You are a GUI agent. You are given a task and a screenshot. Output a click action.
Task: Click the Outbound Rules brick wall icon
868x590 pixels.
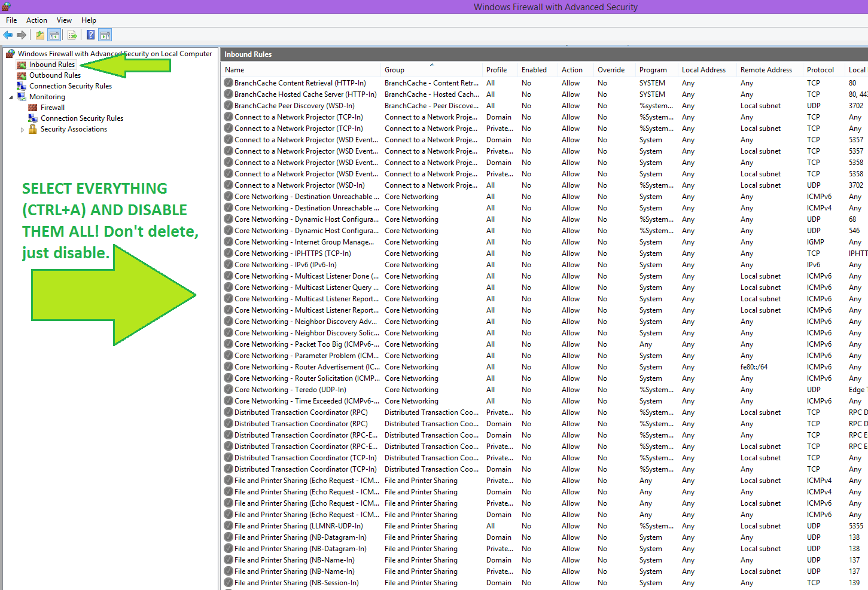(x=22, y=75)
